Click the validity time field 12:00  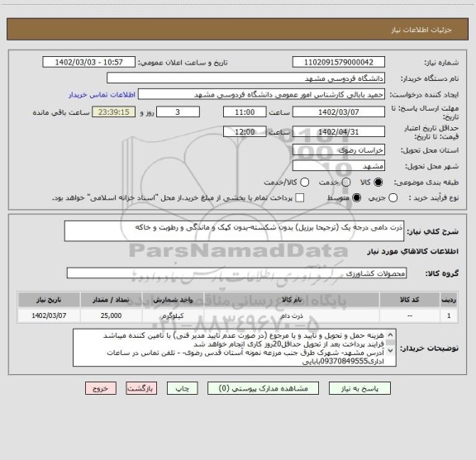coord(245,131)
